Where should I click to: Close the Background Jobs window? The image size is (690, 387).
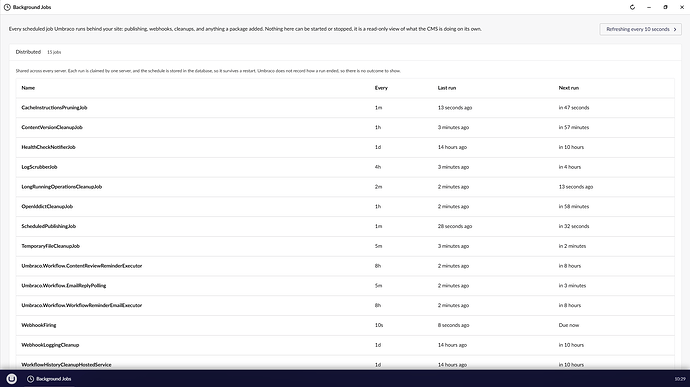pyautogui.click(x=682, y=7)
